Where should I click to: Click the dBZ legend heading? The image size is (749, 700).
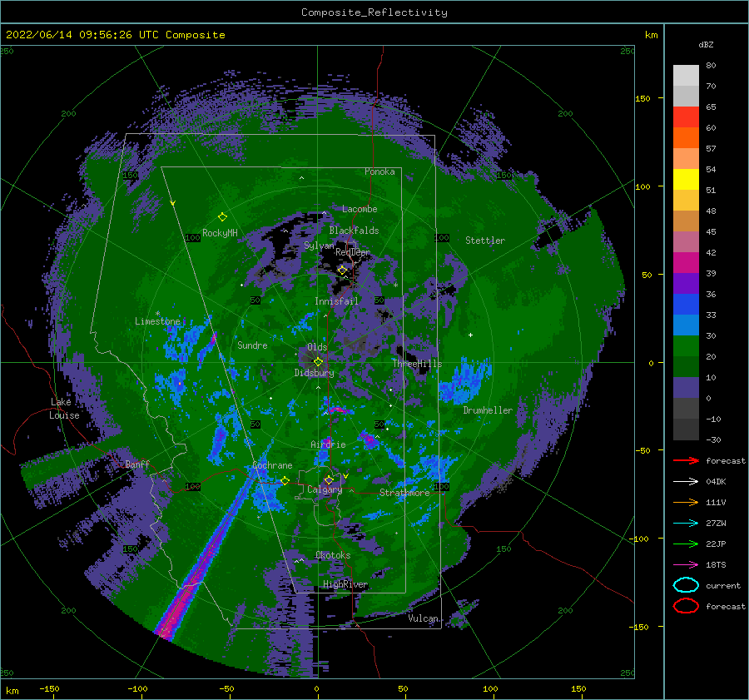(706, 44)
